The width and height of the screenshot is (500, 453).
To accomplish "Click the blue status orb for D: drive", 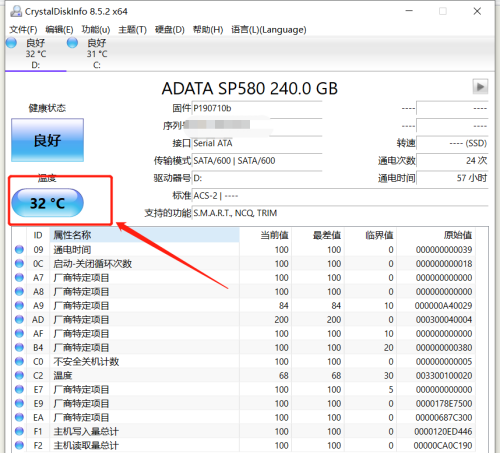I will pos(11,43).
